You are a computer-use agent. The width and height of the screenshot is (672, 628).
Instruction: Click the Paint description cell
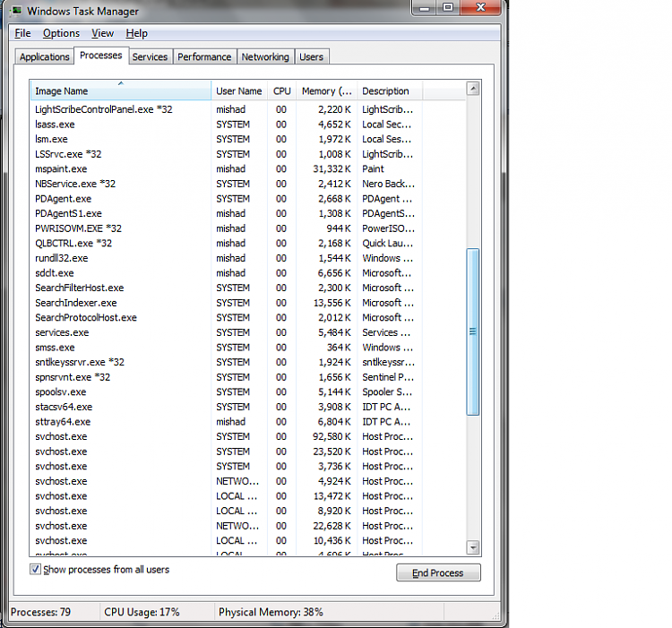(373, 168)
